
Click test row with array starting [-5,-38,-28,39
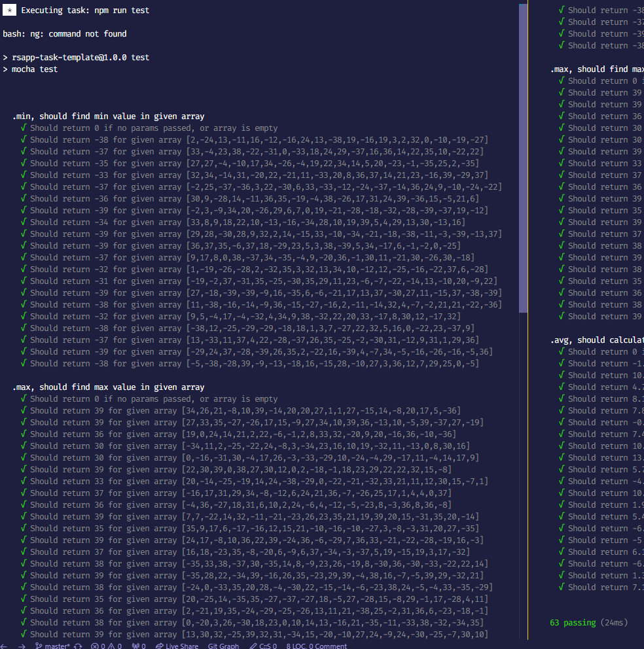(x=250, y=363)
